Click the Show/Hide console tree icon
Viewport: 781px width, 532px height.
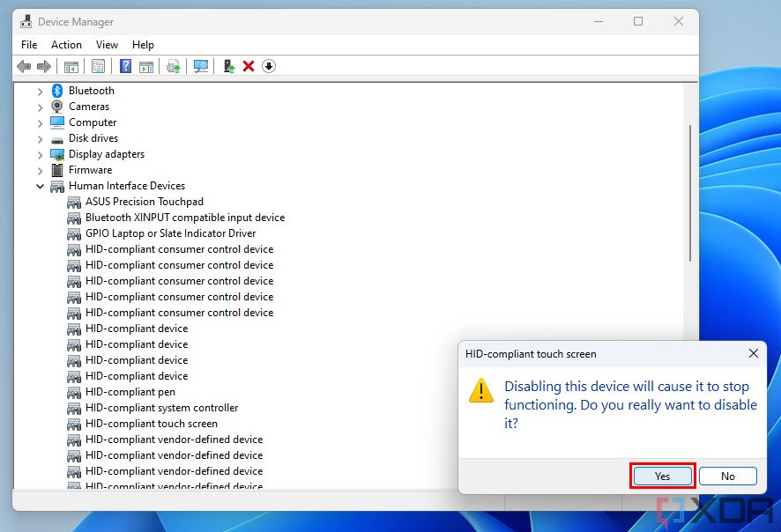71,66
